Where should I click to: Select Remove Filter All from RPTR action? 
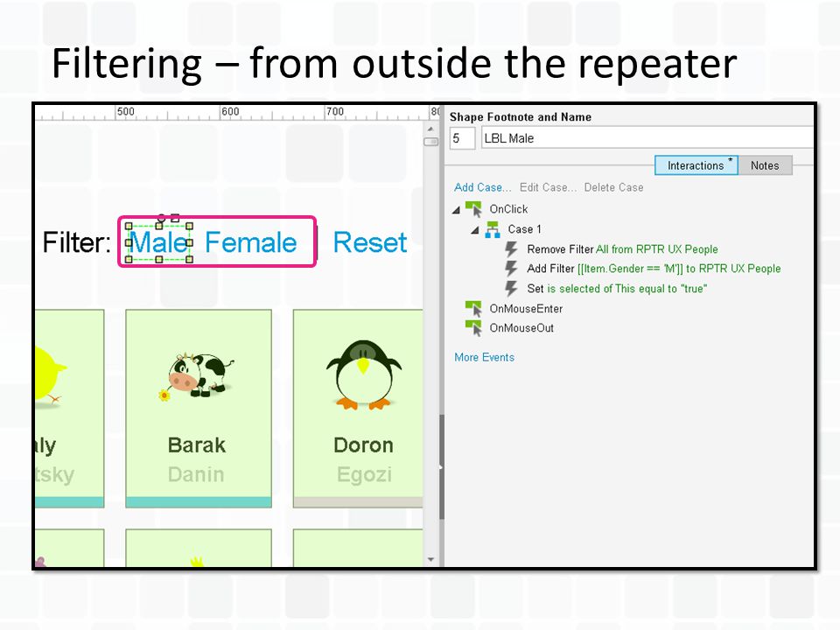622,249
